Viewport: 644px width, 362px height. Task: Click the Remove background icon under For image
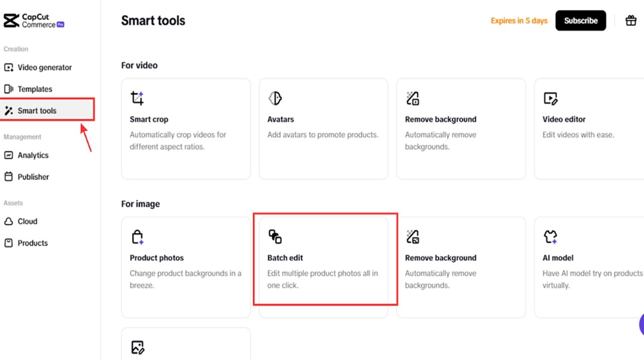point(413,236)
